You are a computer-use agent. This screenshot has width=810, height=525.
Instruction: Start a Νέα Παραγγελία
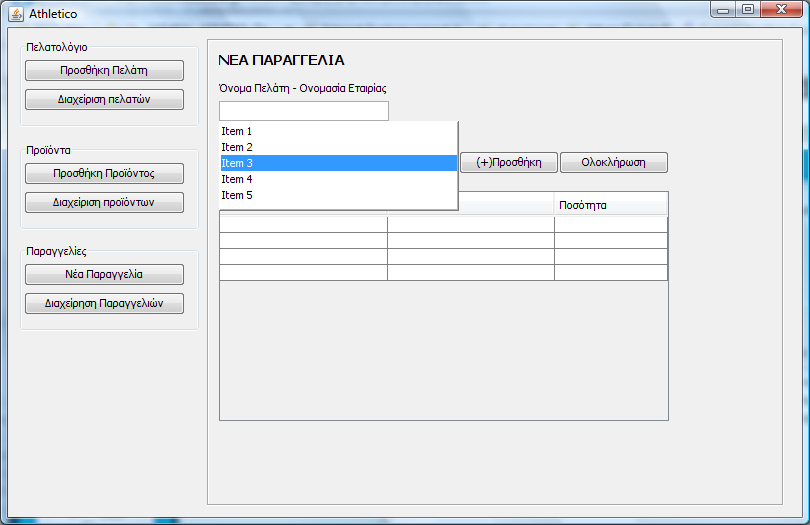(x=104, y=274)
